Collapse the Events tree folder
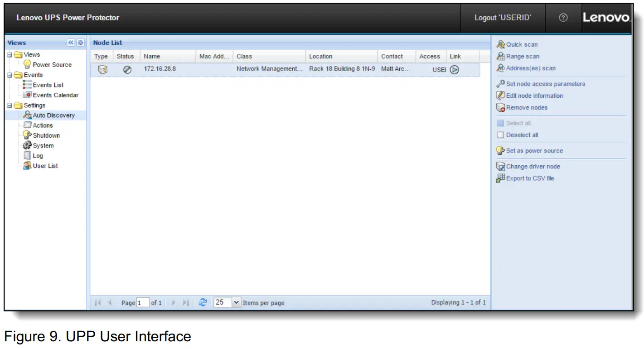Viewport: 644px width, 349px height. pyautogui.click(x=9, y=75)
